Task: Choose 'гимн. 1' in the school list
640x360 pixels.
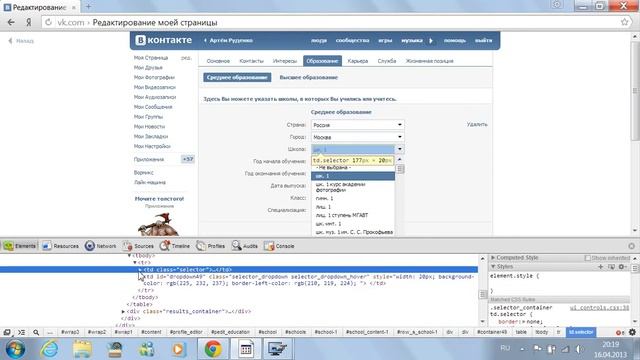Action: (353, 198)
